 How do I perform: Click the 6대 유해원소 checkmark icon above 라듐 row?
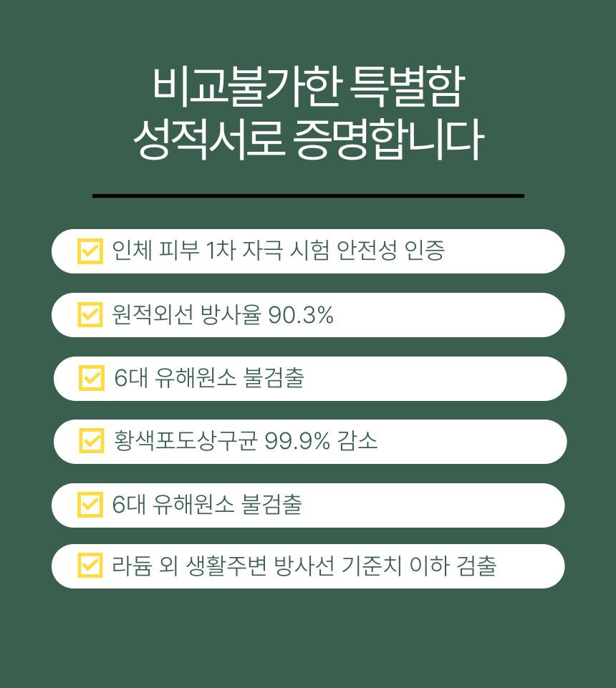(90, 505)
